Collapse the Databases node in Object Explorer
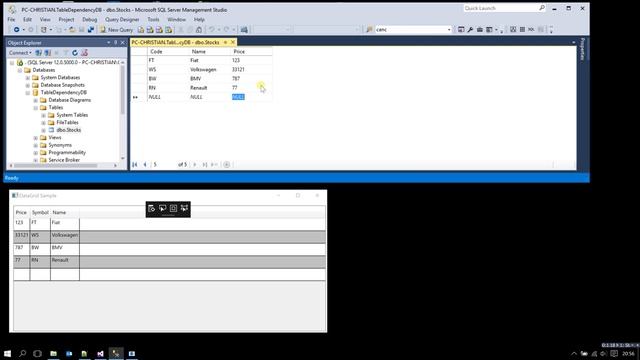 20,70
